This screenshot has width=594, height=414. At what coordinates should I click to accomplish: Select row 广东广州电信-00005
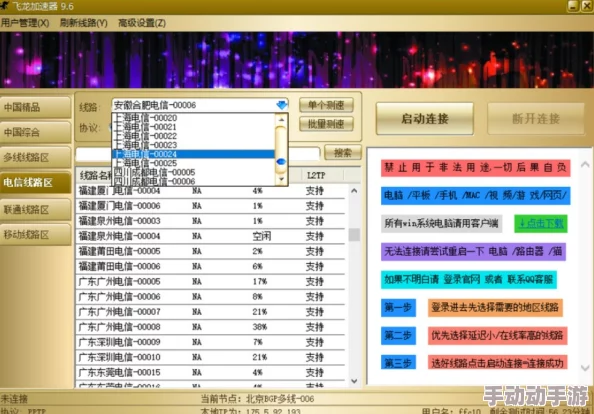[211, 281]
